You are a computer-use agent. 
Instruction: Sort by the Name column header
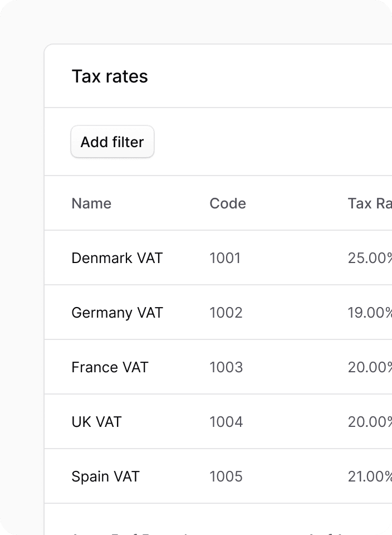(x=91, y=203)
